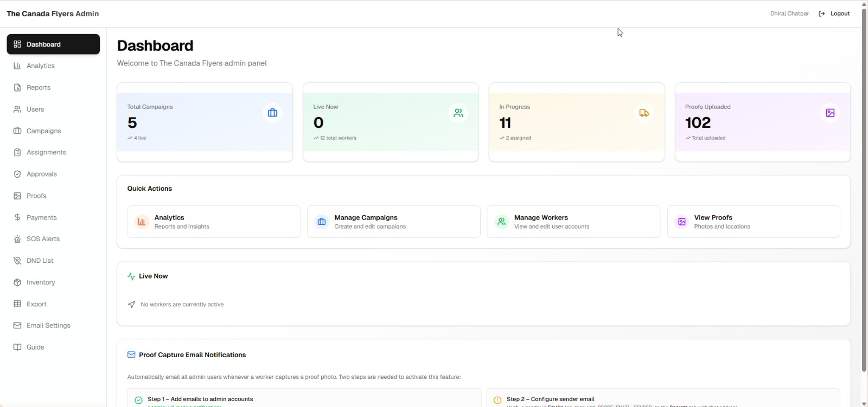Click the Approvals shield icon in sidebar

tap(17, 175)
